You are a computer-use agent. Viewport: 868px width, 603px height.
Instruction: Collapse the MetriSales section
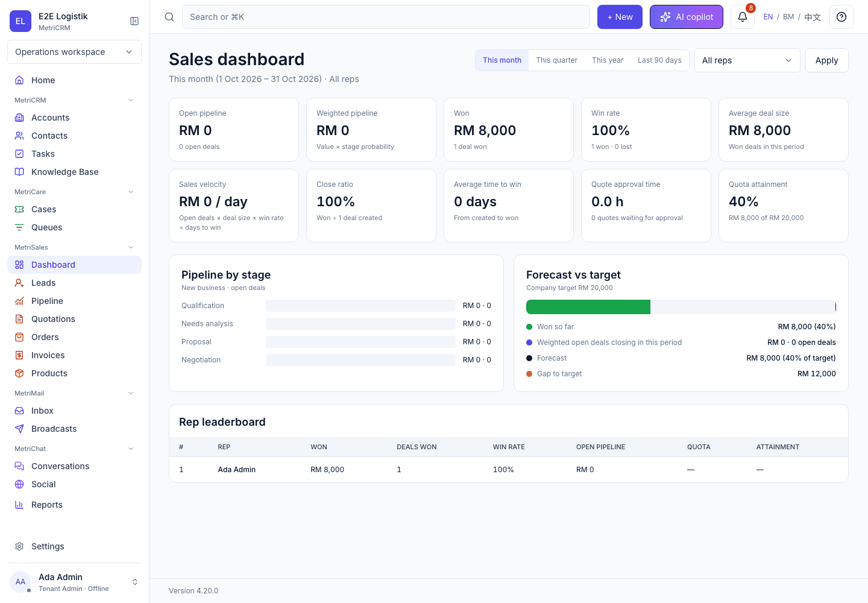[131, 247]
